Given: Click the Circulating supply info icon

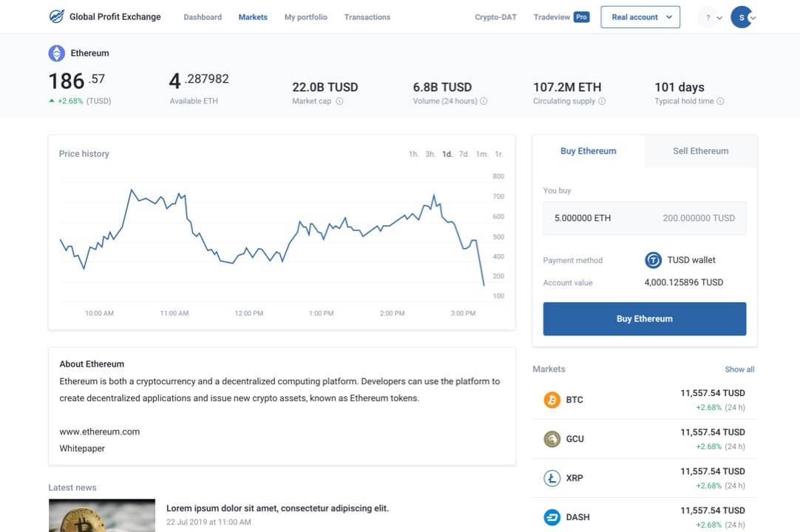Looking at the screenshot, I should (602, 101).
